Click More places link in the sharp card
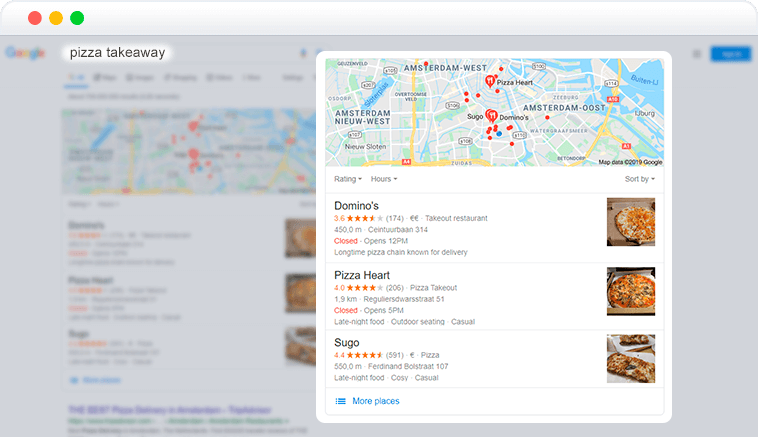This screenshot has height=437, width=758. tap(376, 401)
